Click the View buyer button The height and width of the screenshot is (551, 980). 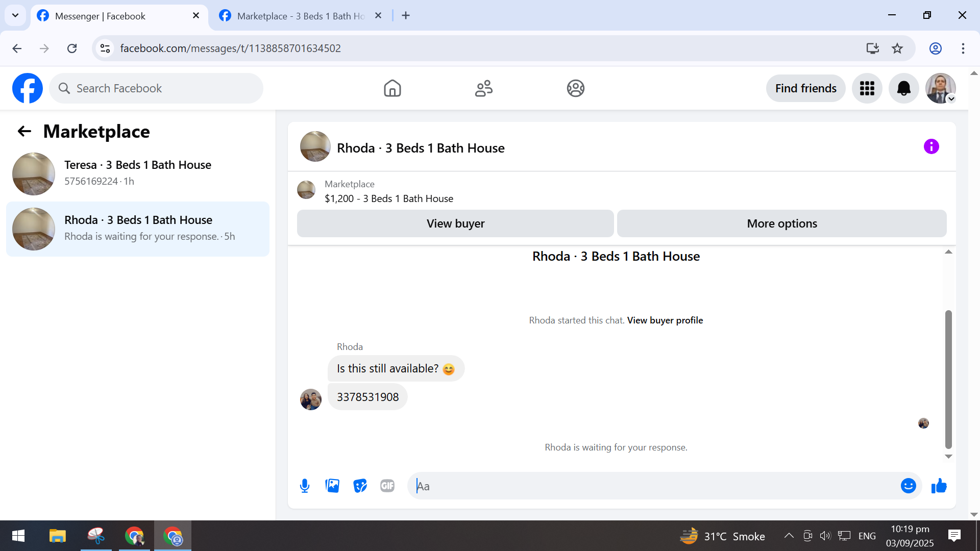pos(455,223)
